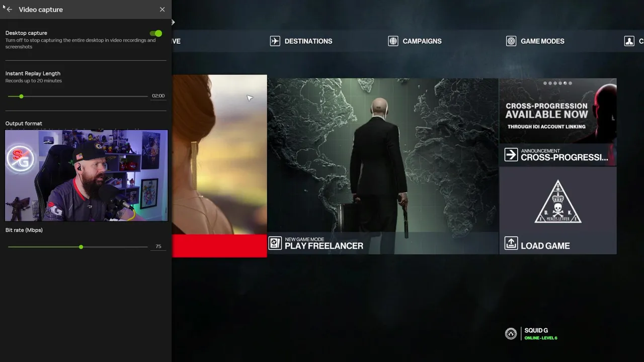Select the Play Freelancer tile
The height and width of the screenshot is (362, 644).
tap(383, 166)
